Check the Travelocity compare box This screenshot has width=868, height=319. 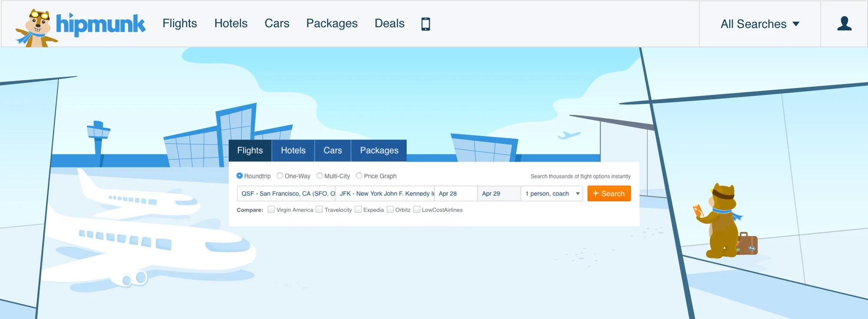click(319, 209)
